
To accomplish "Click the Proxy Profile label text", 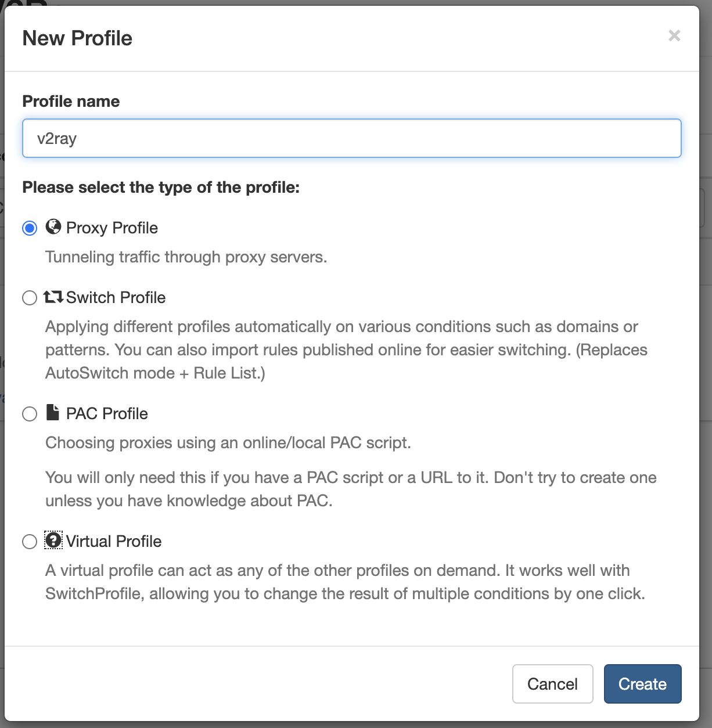I will pos(112,228).
